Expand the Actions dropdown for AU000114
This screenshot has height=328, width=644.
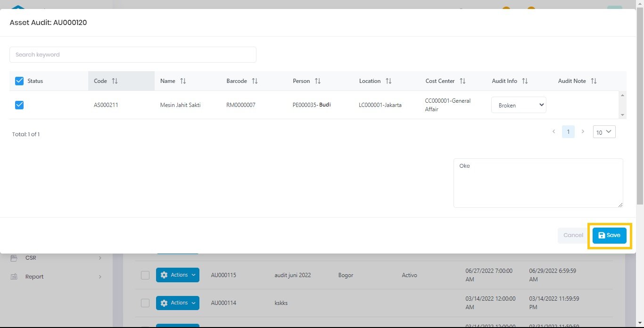coord(177,303)
